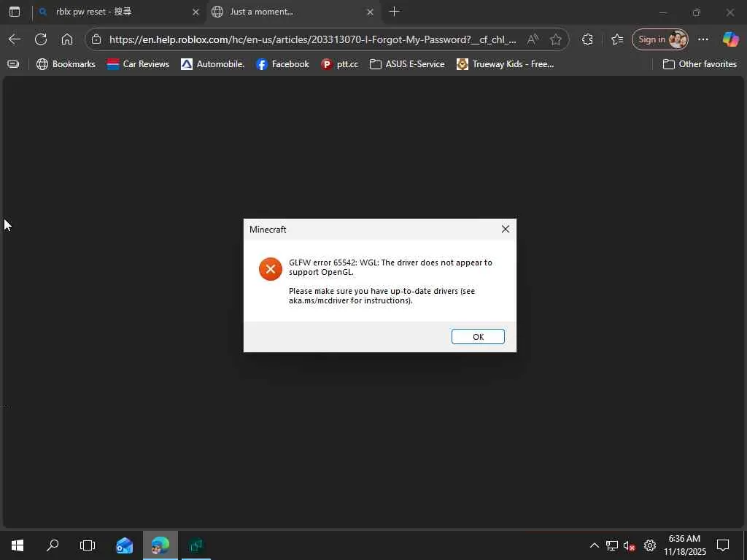Close the Just a moment tab
The height and width of the screenshot is (560, 747).
point(370,12)
